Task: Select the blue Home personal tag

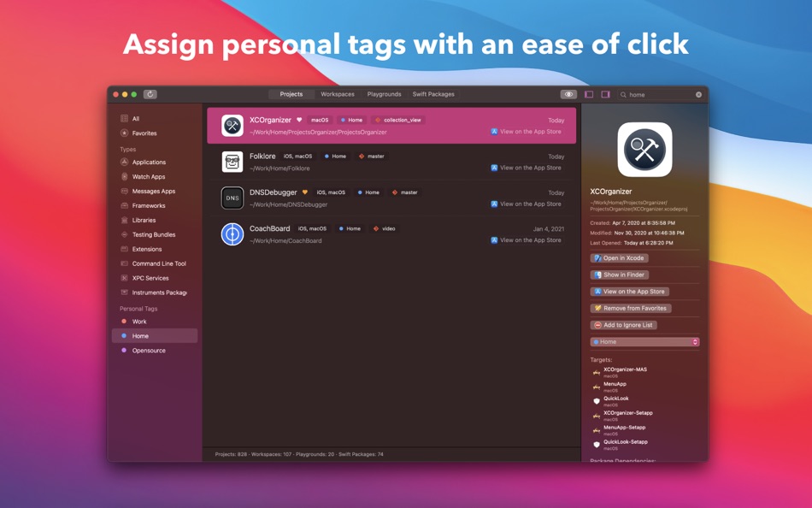Action: 155,336
